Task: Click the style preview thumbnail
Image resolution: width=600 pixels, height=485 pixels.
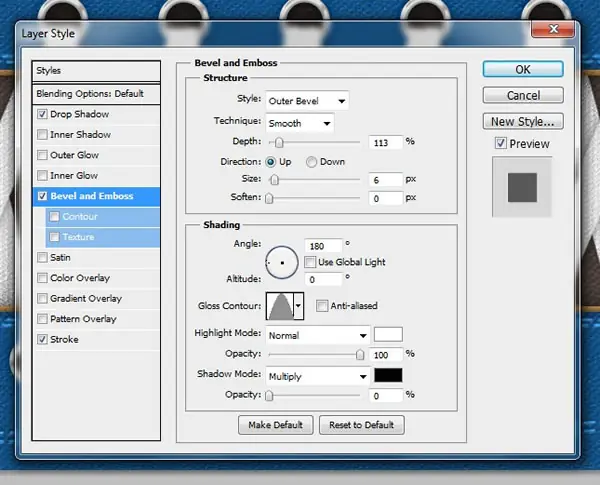Action: [522, 187]
